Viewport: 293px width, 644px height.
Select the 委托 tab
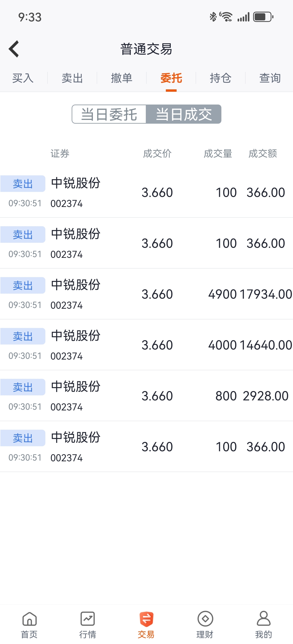tap(171, 78)
